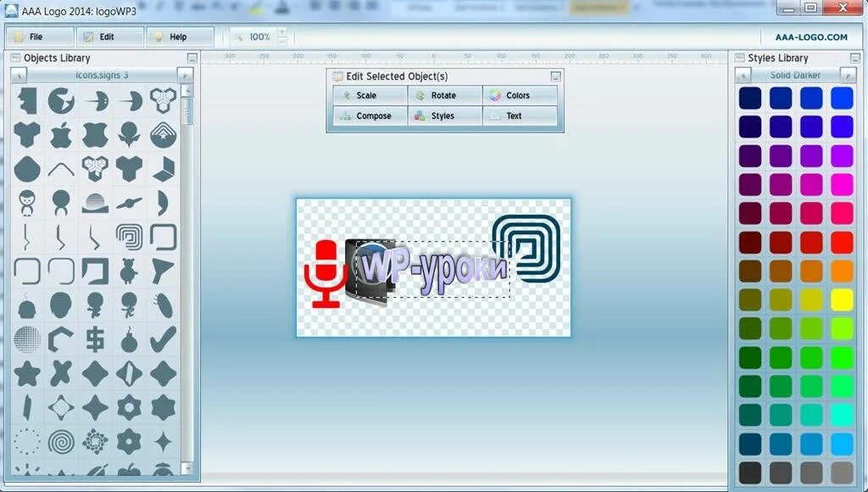
Task: Select the crescent moon shape
Action: [x=161, y=203]
